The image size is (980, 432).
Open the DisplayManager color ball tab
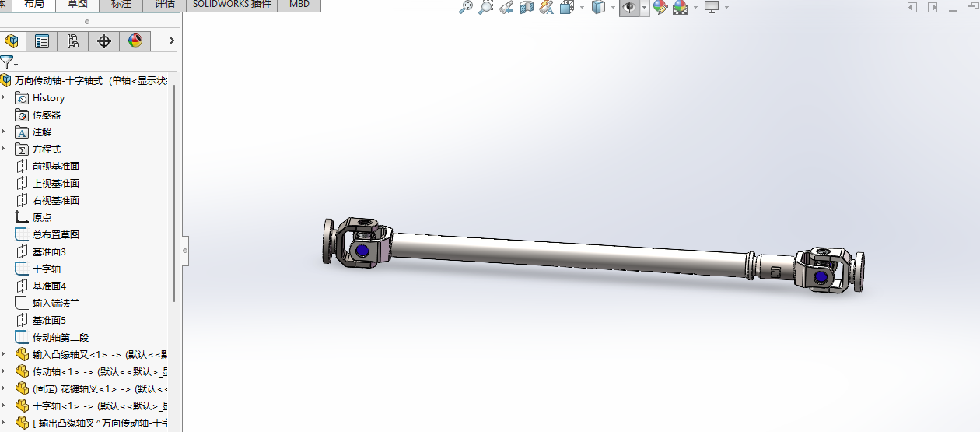135,41
